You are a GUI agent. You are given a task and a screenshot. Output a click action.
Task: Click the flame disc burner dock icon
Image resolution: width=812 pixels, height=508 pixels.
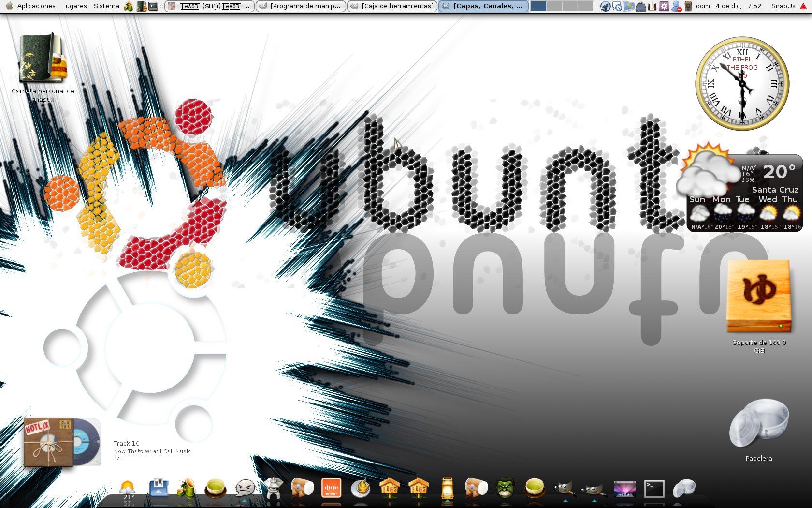(360, 488)
